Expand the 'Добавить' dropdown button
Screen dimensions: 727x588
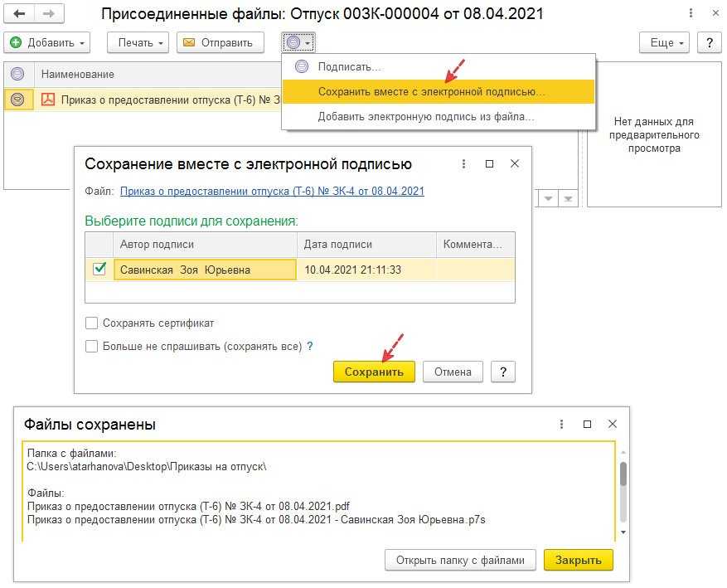click(x=47, y=42)
